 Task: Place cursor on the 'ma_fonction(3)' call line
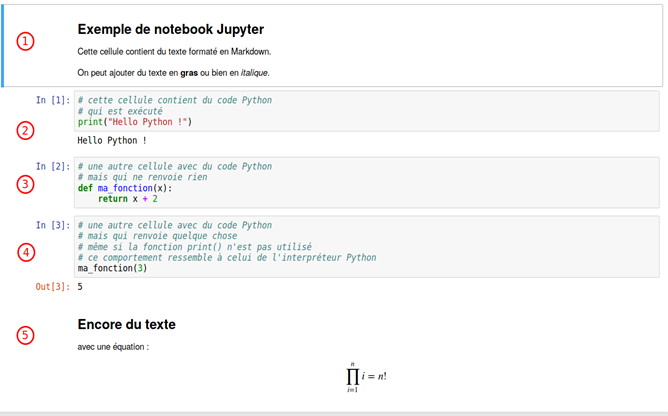point(112,268)
